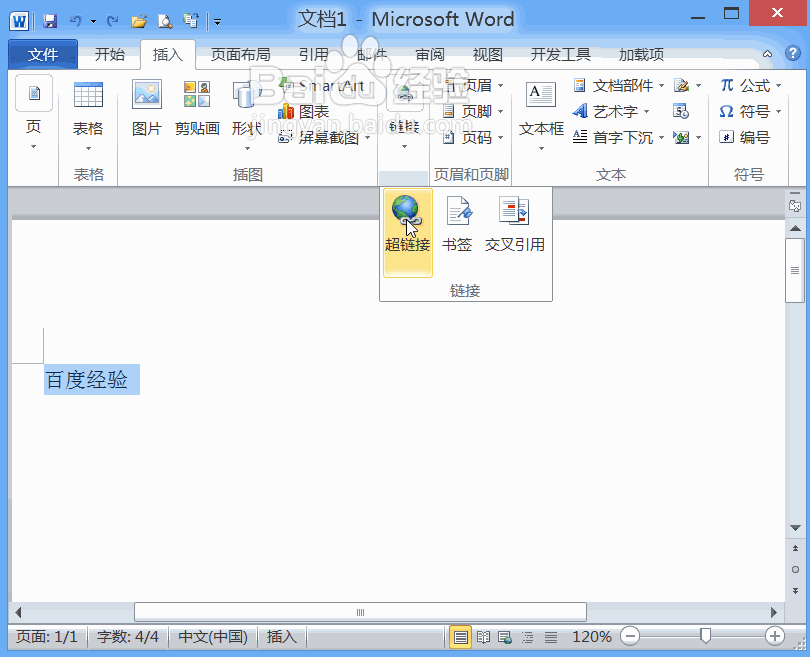Open the 文件 (File) menu
810x657 pixels.
(43, 55)
